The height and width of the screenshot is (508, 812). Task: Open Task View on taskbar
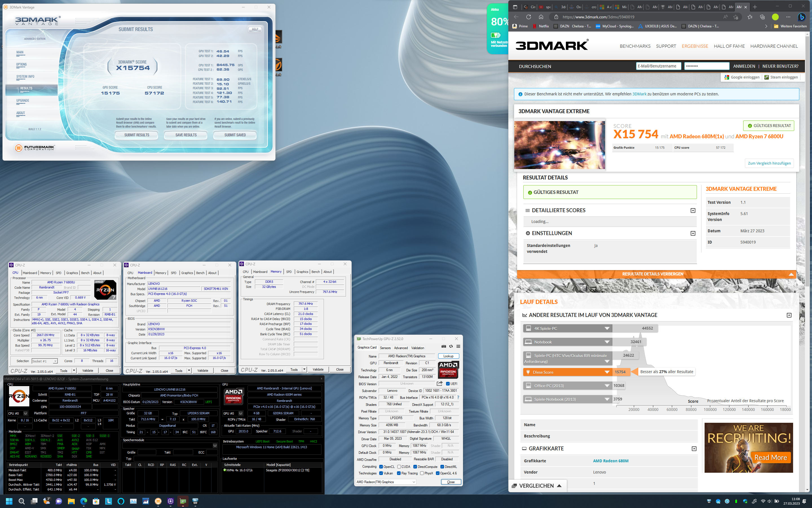tap(34, 501)
